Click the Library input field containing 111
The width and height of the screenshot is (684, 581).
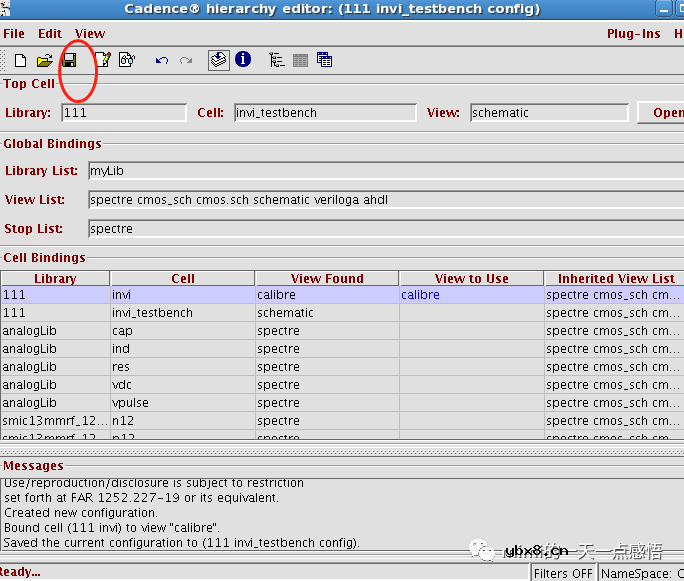click(124, 113)
